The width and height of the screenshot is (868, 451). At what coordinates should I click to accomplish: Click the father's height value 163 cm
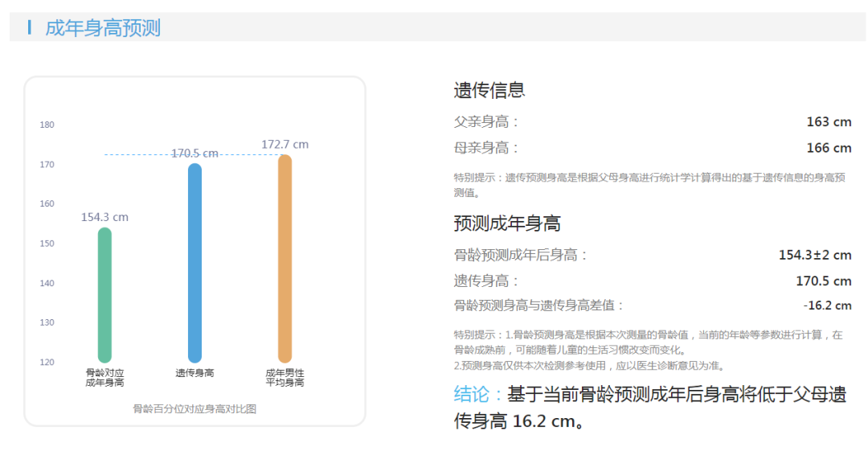(829, 122)
